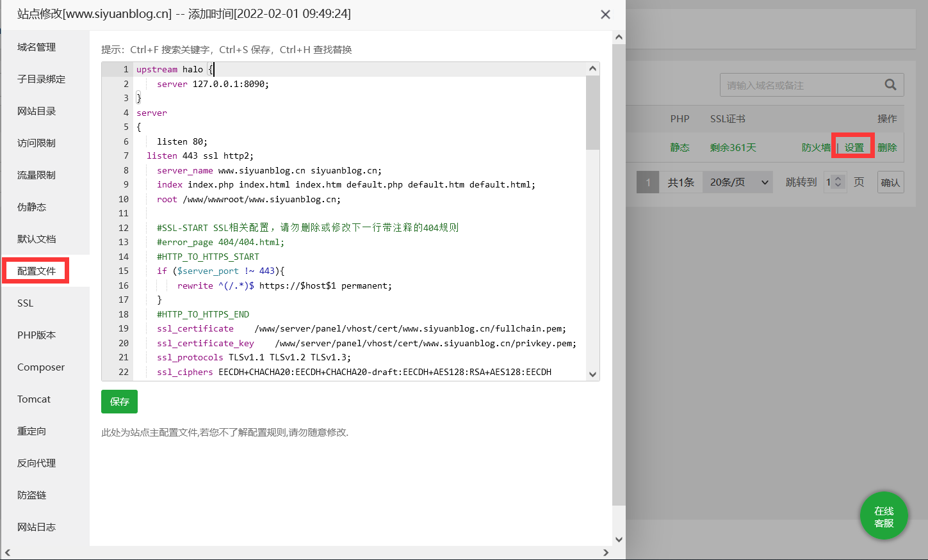
Task: Click the 'listen 443 ssl http2;' line
Action: point(200,156)
